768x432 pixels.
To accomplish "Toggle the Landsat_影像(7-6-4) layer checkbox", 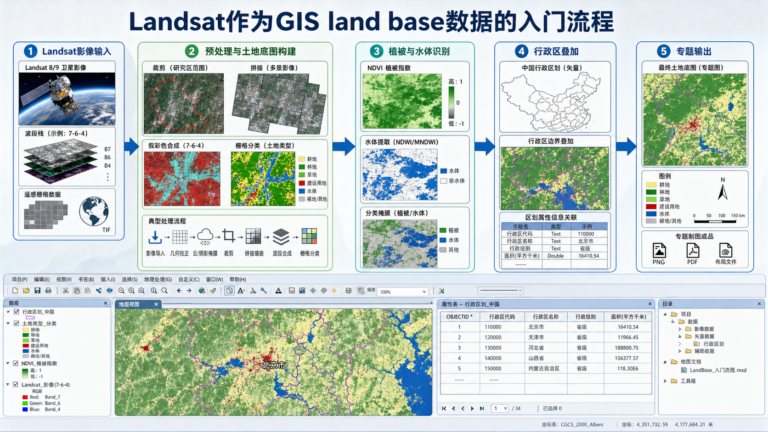I will coord(16,384).
